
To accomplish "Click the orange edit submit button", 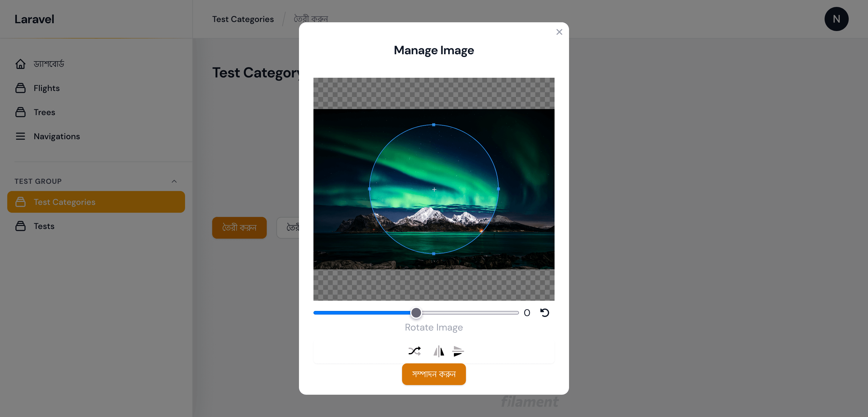I will (x=434, y=374).
